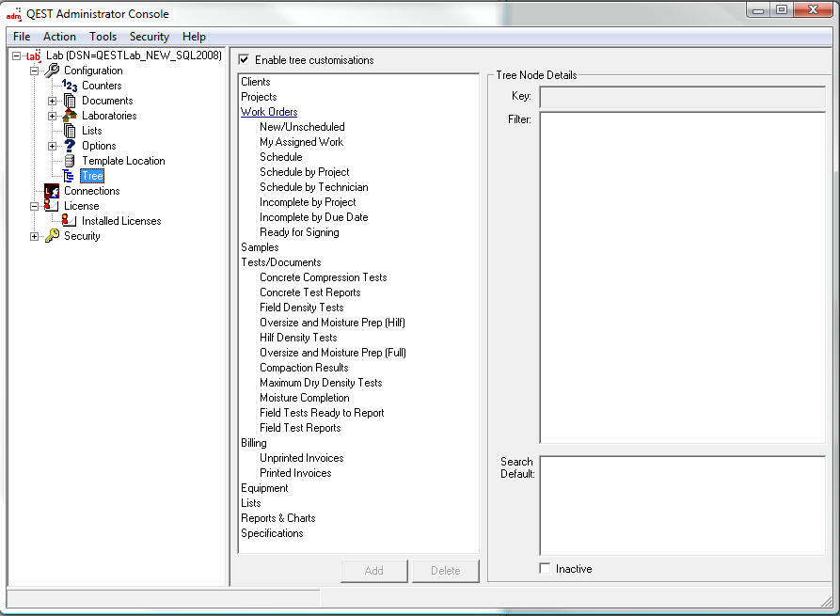Open the Action menu
Image resolution: width=840 pixels, height=616 pixels.
click(x=59, y=37)
